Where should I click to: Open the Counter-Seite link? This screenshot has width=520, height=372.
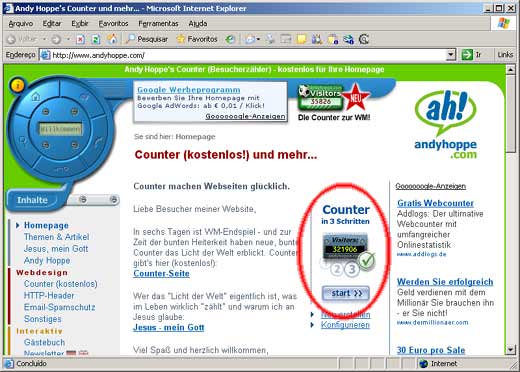161,274
